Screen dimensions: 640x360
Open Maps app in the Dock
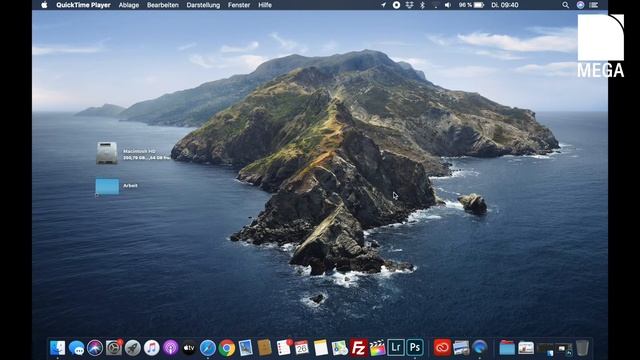tap(339, 348)
